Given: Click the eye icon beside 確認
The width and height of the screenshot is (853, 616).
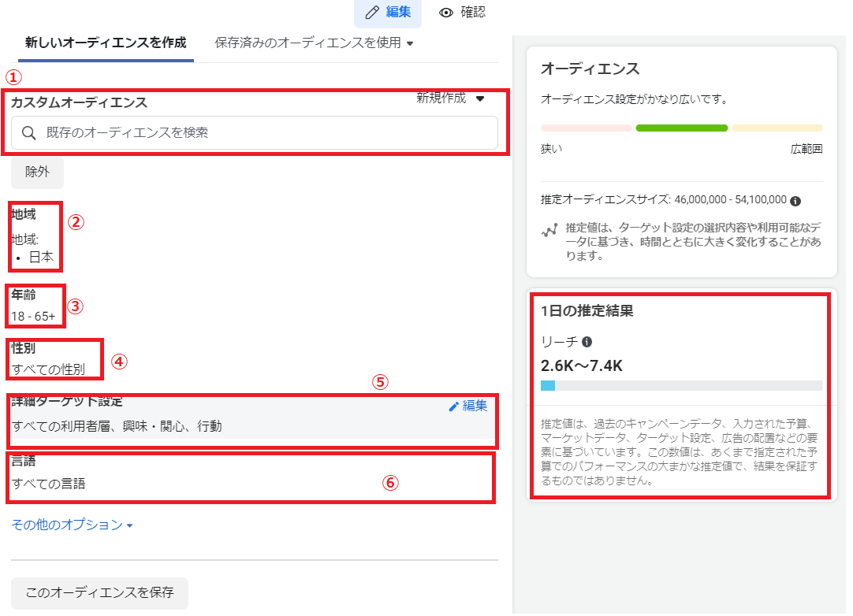Looking at the screenshot, I should tap(447, 13).
